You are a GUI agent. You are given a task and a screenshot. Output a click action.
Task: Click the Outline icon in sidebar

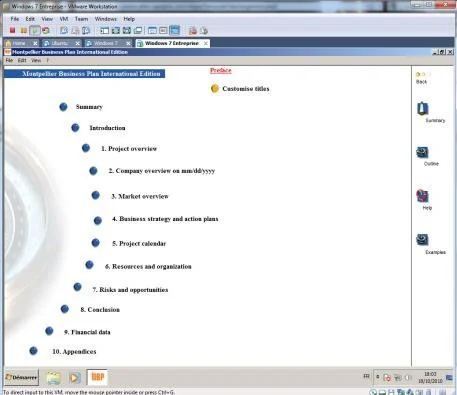pos(422,153)
